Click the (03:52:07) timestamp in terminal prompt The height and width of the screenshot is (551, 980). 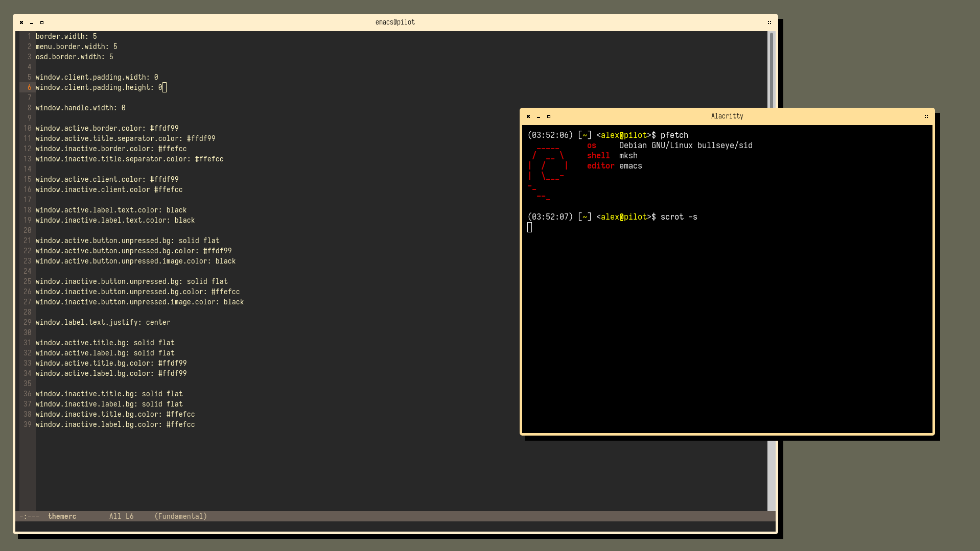click(x=550, y=217)
